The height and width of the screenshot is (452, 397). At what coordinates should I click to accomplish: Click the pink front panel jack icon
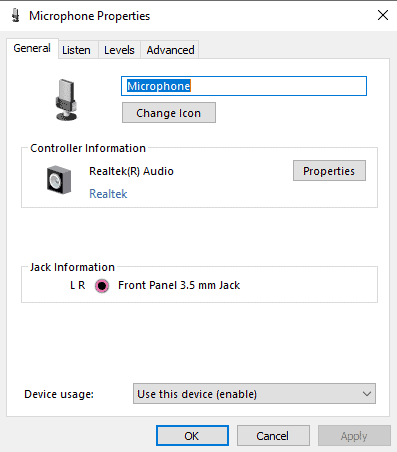(102, 286)
